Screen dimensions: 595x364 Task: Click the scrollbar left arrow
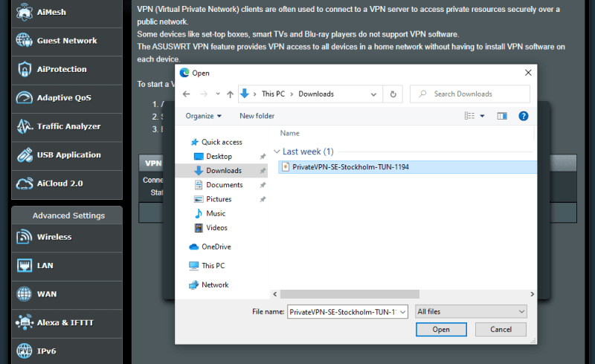tap(275, 294)
